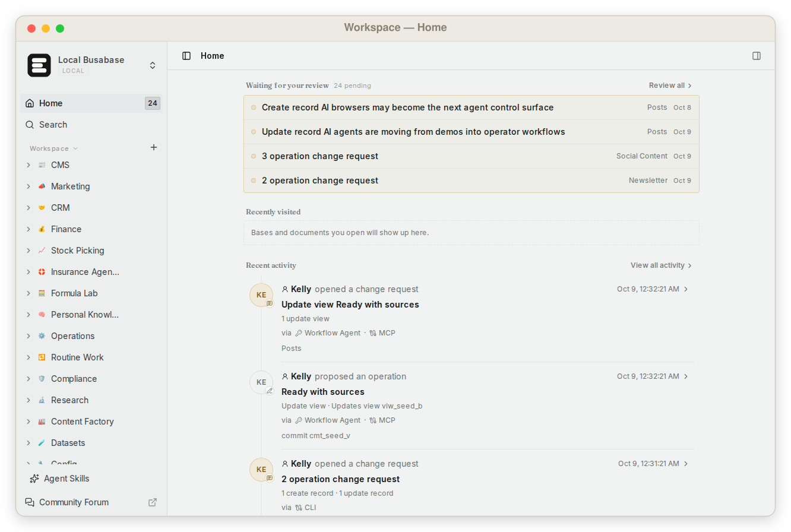Click the CMS newspaper icon
The width and height of the screenshot is (791, 532).
pyautogui.click(x=42, y=165)
